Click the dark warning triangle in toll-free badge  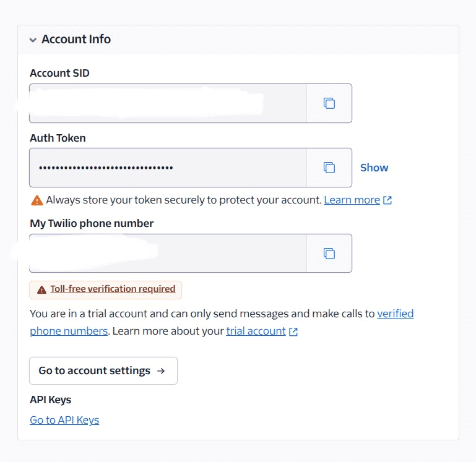coord(41,290)
